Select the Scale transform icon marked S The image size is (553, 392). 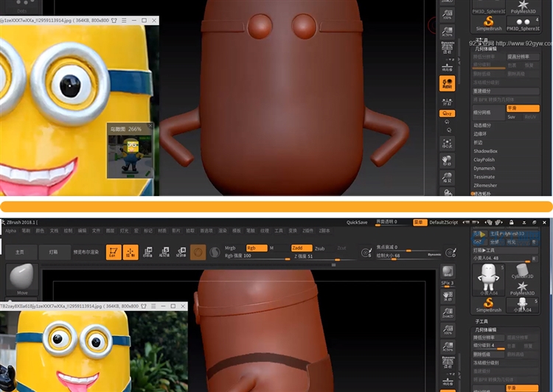point(164,252)
